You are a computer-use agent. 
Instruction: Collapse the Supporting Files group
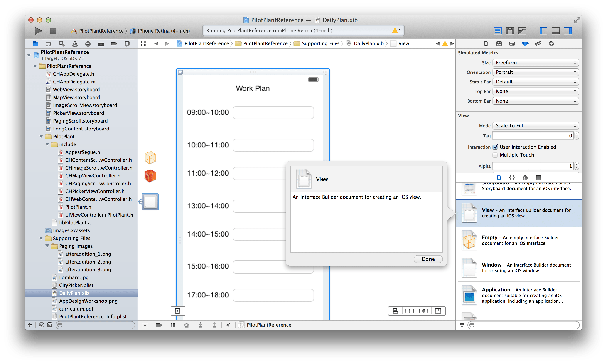(x=41, y=238)
